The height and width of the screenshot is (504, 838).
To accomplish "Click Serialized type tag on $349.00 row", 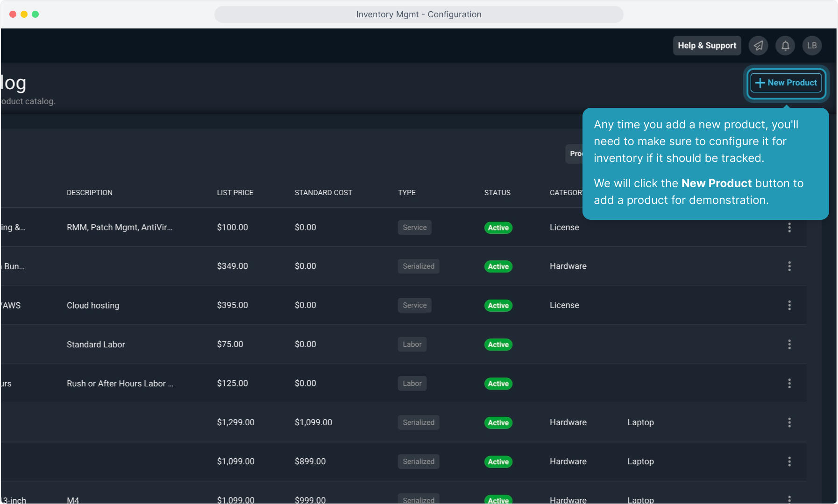I will [418, 266].
